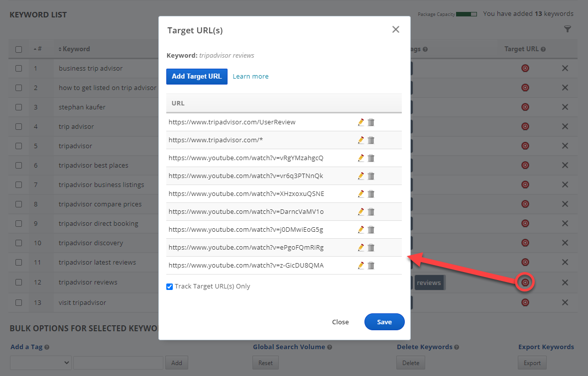Image resolution: width=588 pixels, height=376 pixels.
Task: Delete the tripadvisor.com/* target URL
Action: point(371,140)
